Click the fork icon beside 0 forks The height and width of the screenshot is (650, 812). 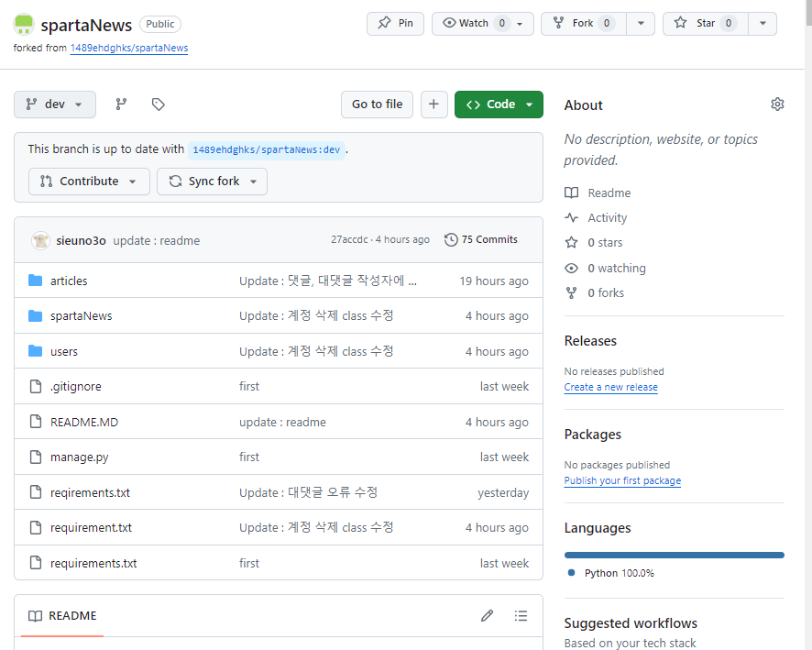point(571,292)
